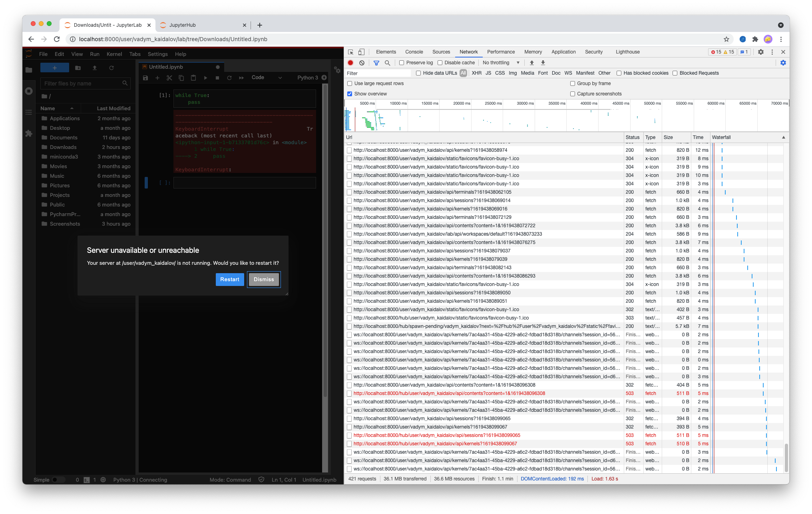
Task: Open the Kernel menu in JupyterLab
Action: 114,54
